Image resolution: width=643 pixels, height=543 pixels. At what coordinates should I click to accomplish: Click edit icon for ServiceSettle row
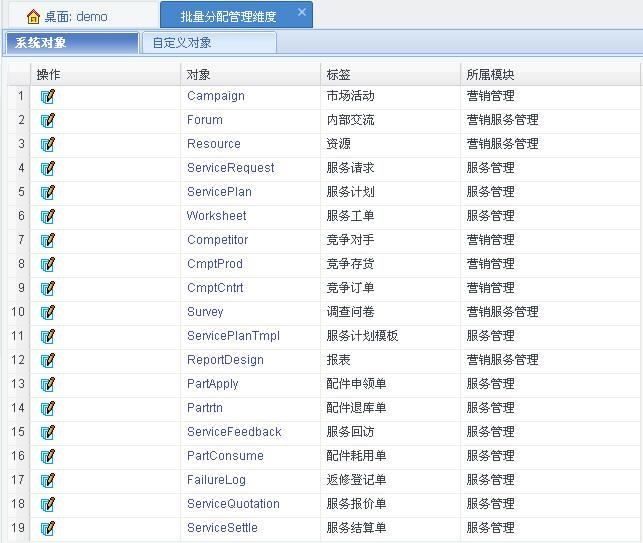[x=48, y=528]
